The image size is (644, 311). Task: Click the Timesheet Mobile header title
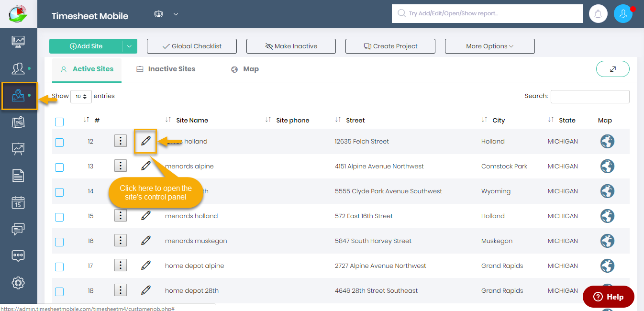click(x=90, y=16)
